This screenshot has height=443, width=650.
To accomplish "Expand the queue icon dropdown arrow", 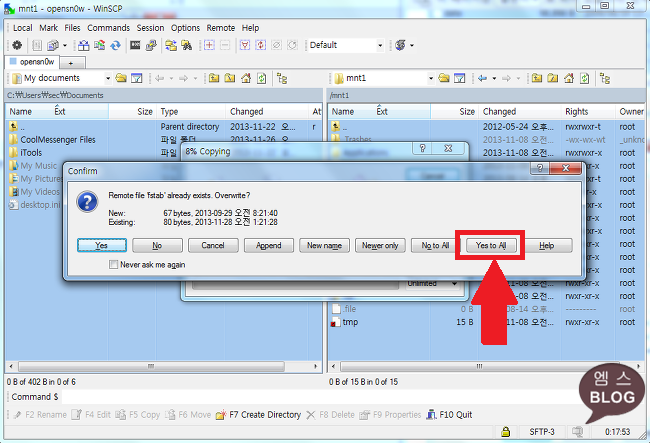I will (x=65, y=45).
